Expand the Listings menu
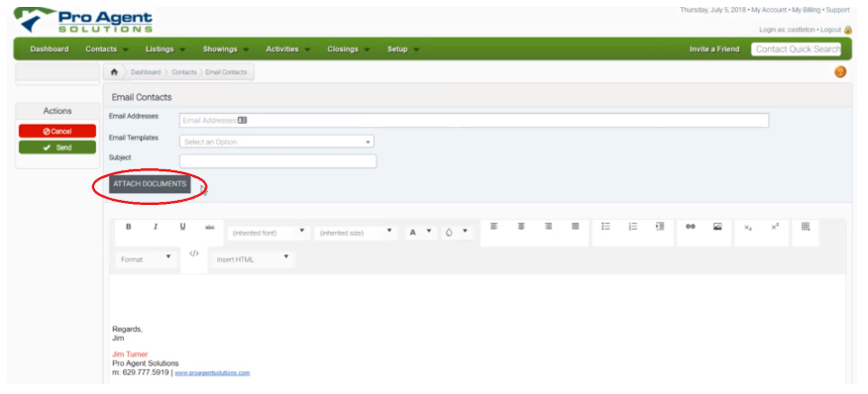Image resolution: width=868 pixels, height=394 pixels. (x=164, y=49)
